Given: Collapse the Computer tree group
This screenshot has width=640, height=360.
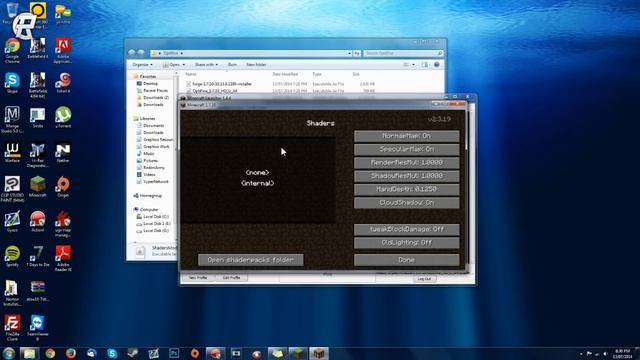Looking at the screenshot, I should pyautogui.click(x=149, y=209).
